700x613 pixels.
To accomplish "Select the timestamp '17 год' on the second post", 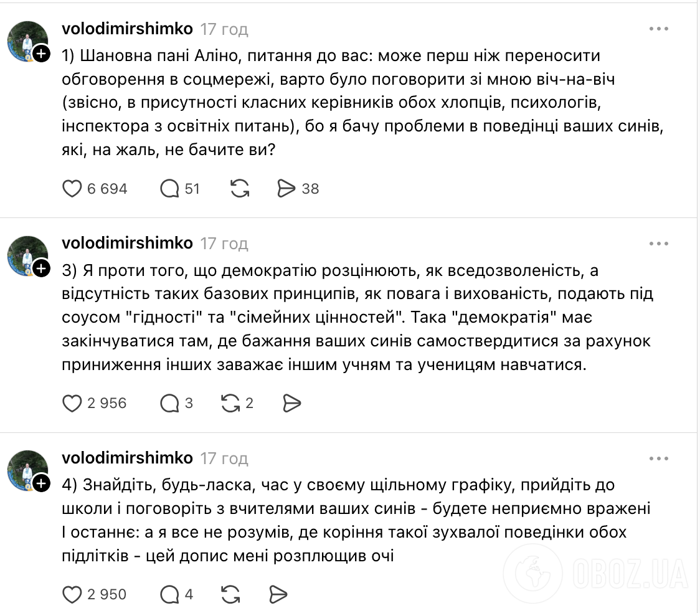I will pyautogui.click(x=224, y=244).
